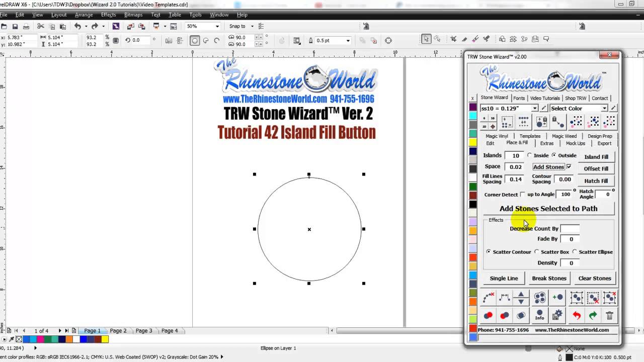Pick the cyan swatch in wizard palette
The image size is (644, 362).
[473, 116]
